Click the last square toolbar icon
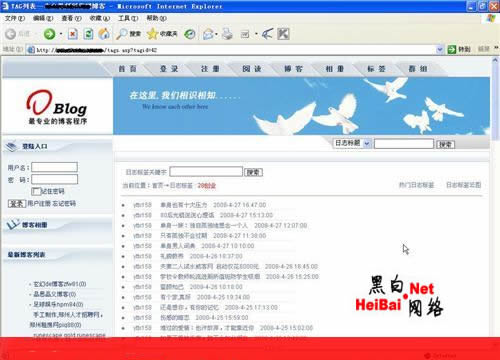 pos(283,34)
